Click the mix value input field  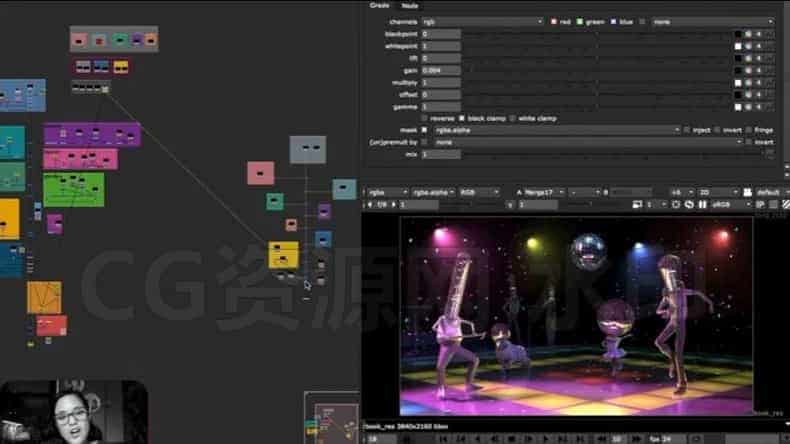[441, 154]
